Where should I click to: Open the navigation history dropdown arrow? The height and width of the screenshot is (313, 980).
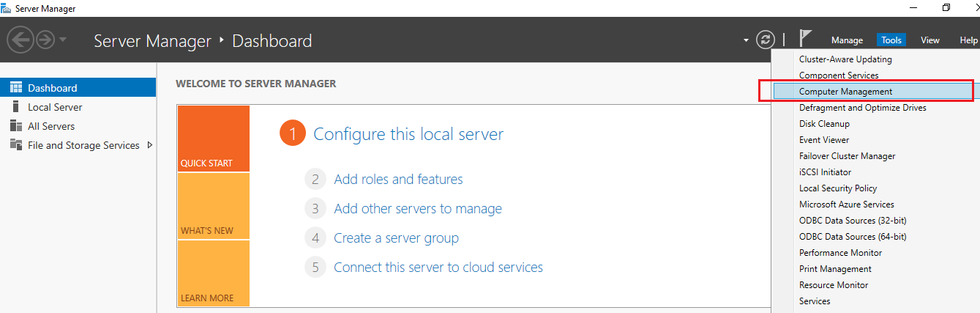coord(62,40)
